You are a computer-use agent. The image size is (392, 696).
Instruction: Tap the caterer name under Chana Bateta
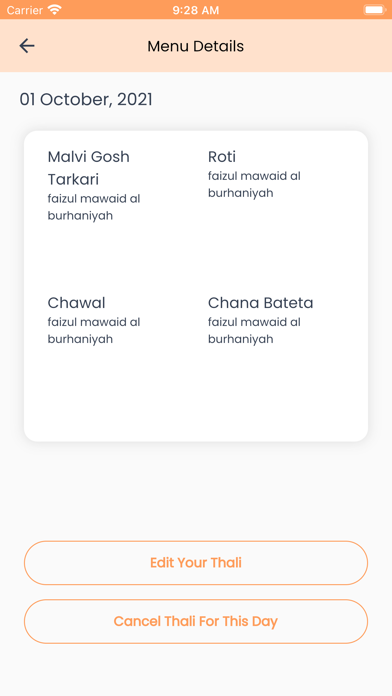254,330
